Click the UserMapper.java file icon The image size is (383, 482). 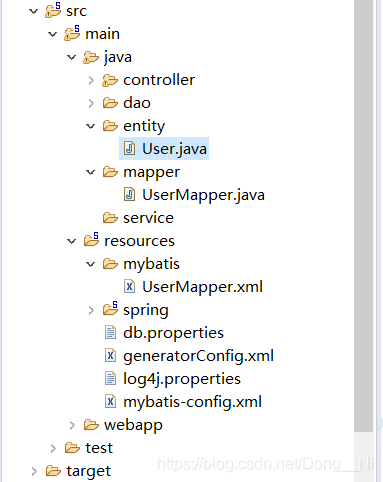[x=129, y=194]
